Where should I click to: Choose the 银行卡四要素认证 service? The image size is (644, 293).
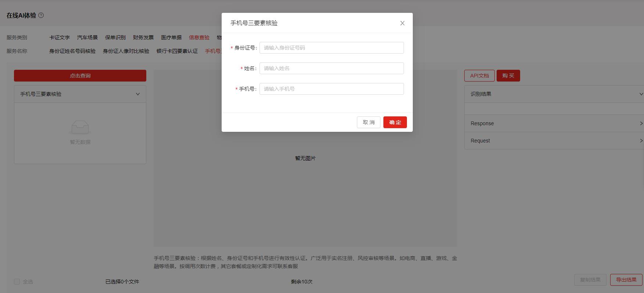pyautogui.click(x=177, y=51)
